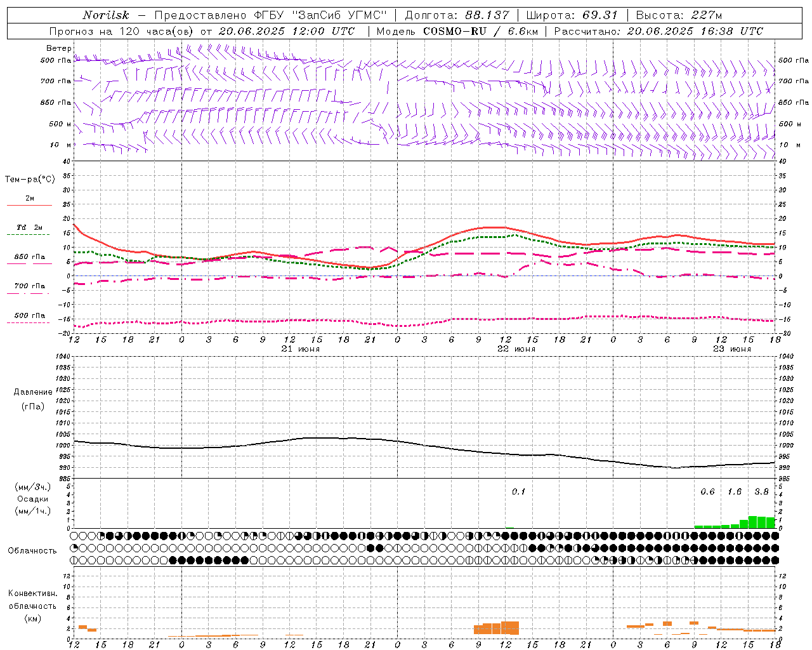Click the left '700 гПа' wind level label
This screenshot has width=812, height=650.
tap(56, 81)
